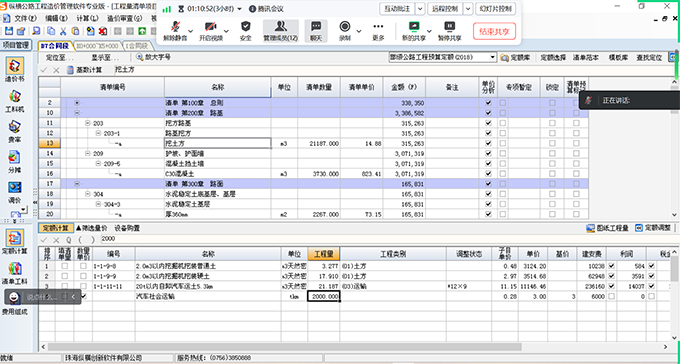Image resolution: width=680 pixels, height=364 pixels.
Task: Open 管理成员 participants panel
Action: (281, 30)
